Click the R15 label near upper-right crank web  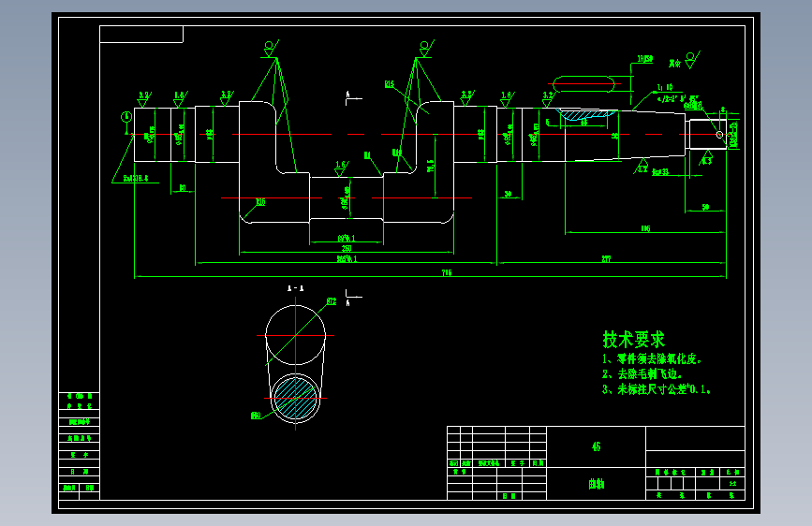[390, 84]
